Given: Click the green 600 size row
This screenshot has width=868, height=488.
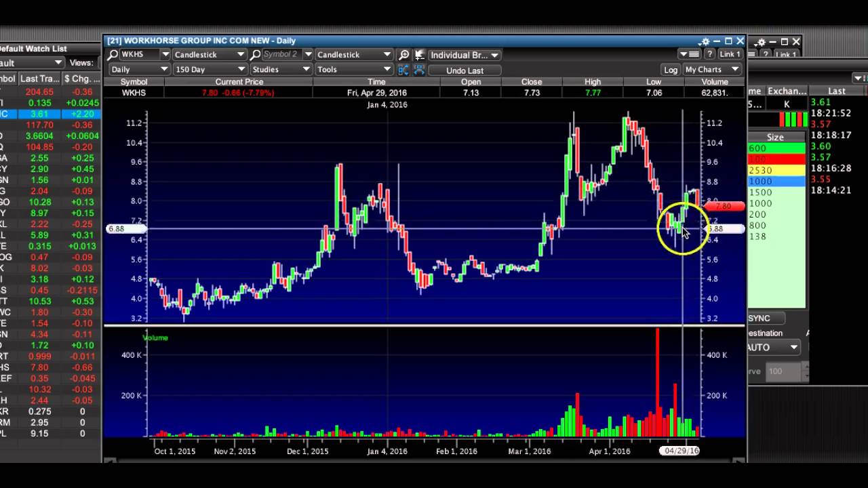Looking at the screenshot, I should coord(776,148).
